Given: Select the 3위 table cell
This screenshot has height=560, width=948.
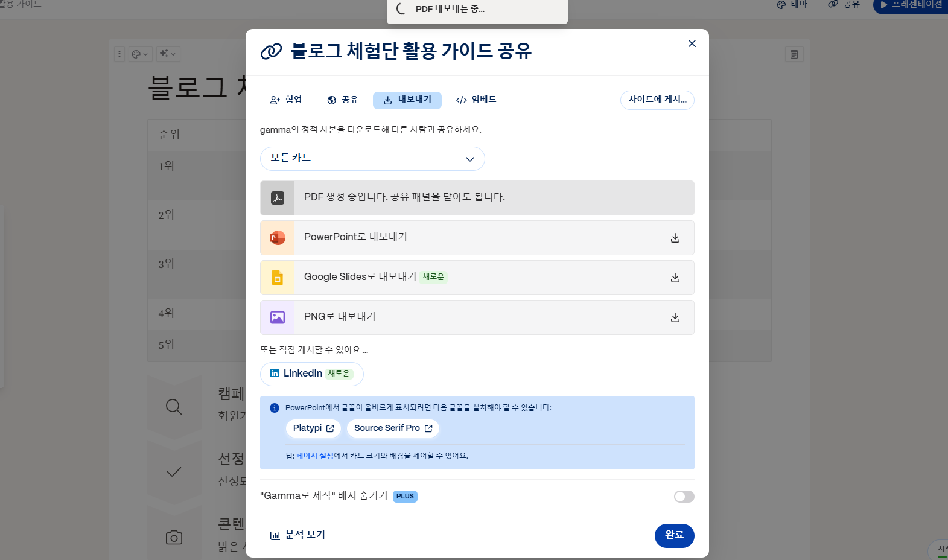Looking at the screenshot, I should tap(166, 264).
